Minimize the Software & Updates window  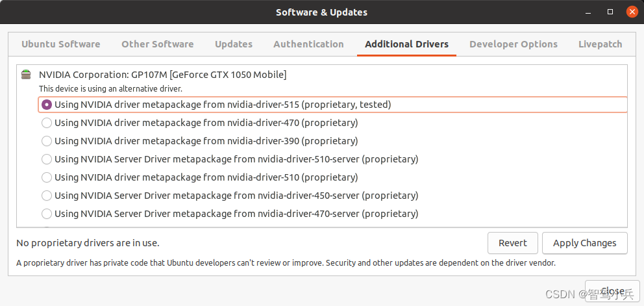(x=589, y=12)
